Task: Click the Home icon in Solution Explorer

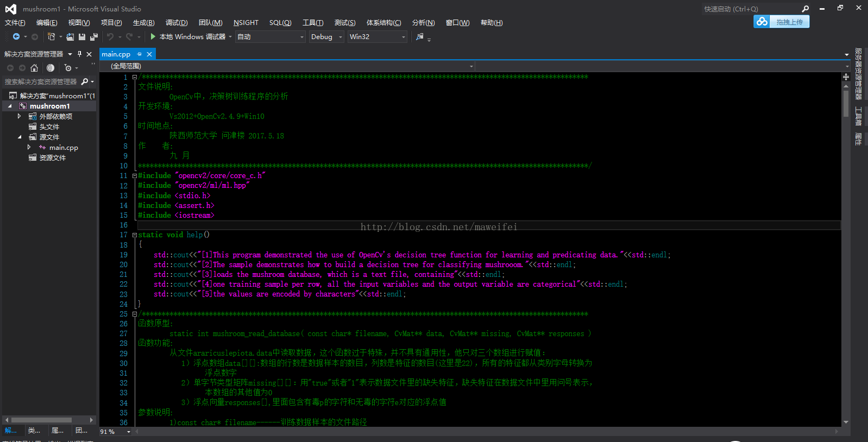Action: tap(34, 68)
